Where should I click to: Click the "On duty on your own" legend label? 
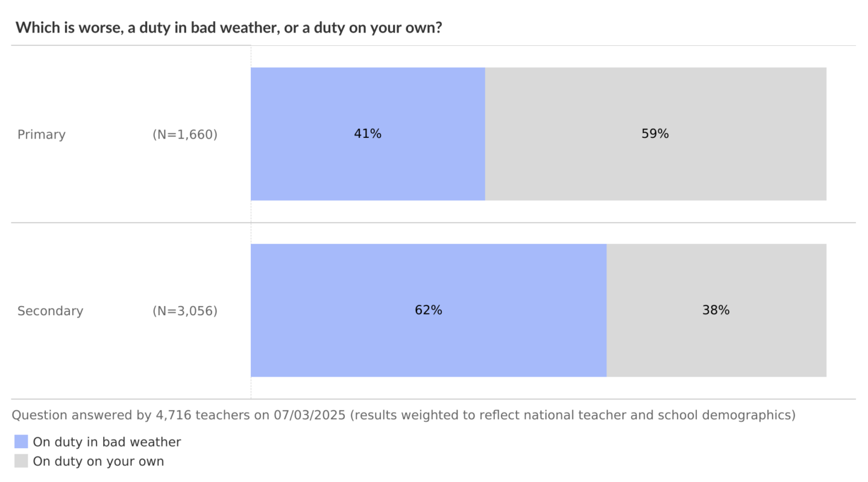tap(98, 462)
